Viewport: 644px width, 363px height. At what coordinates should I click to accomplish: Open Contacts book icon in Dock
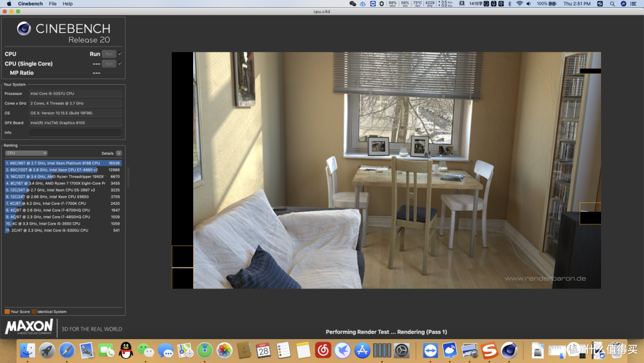pyautogui.click(x=244, y=350)
